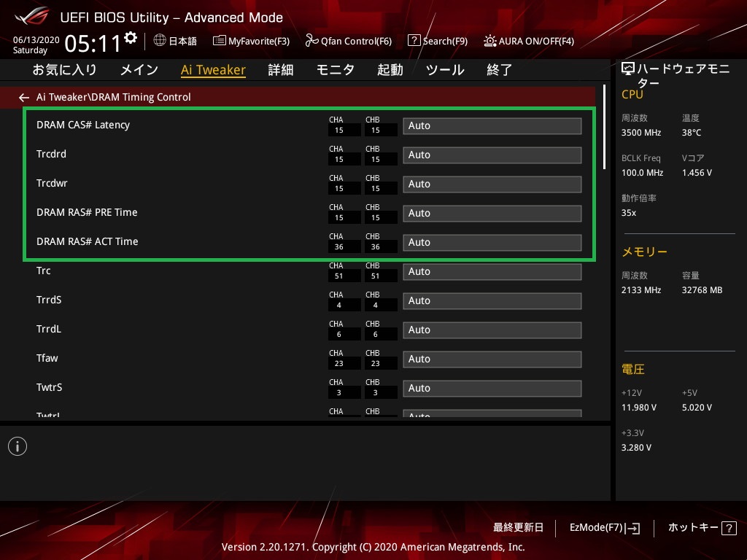
Task: Click the date 06/13/2020 Saturday
Action: (x=36, y=44)
